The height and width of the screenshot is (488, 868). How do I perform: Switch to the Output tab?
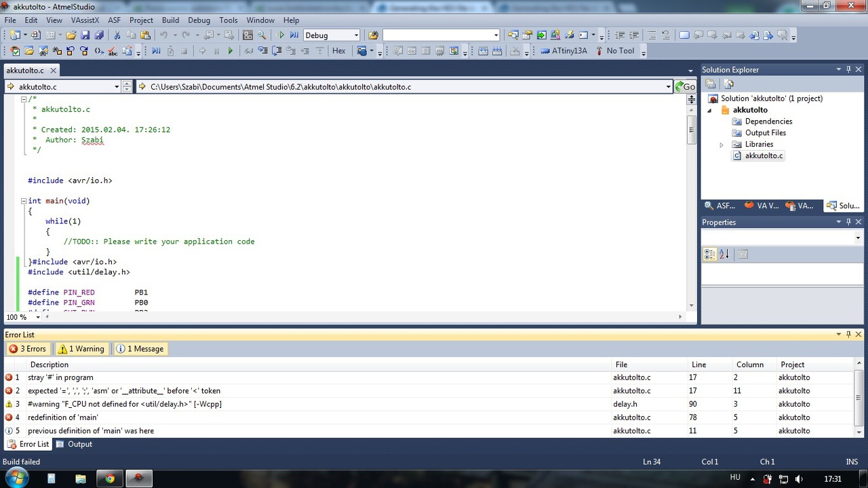pyautogui.click(x=74, y=445)
